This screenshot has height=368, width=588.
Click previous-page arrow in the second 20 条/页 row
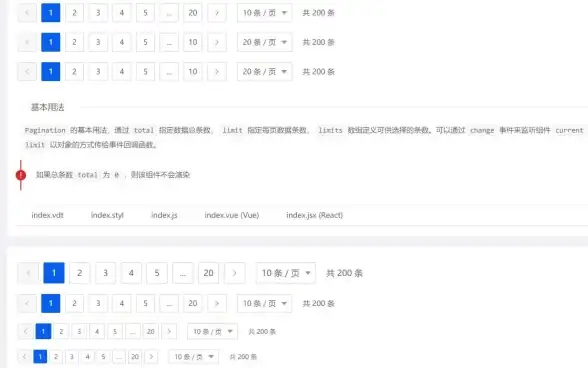click(27, 71)
